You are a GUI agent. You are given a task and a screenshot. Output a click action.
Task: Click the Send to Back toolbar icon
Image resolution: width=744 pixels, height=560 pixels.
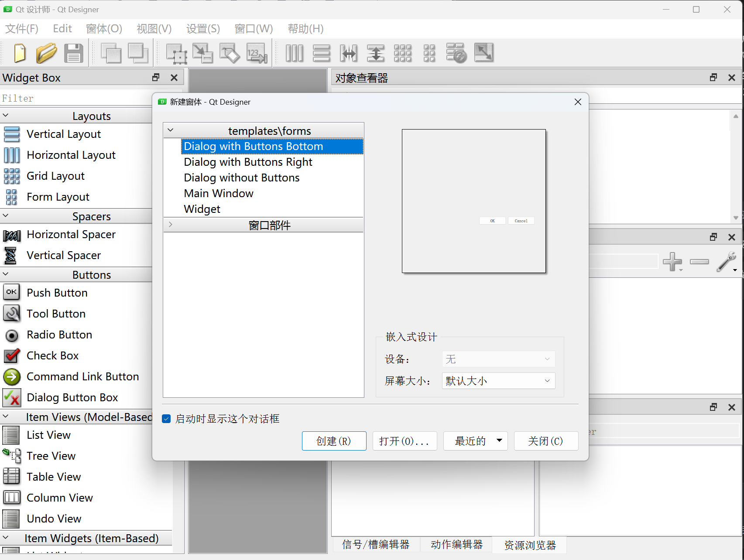click(111, 53)
